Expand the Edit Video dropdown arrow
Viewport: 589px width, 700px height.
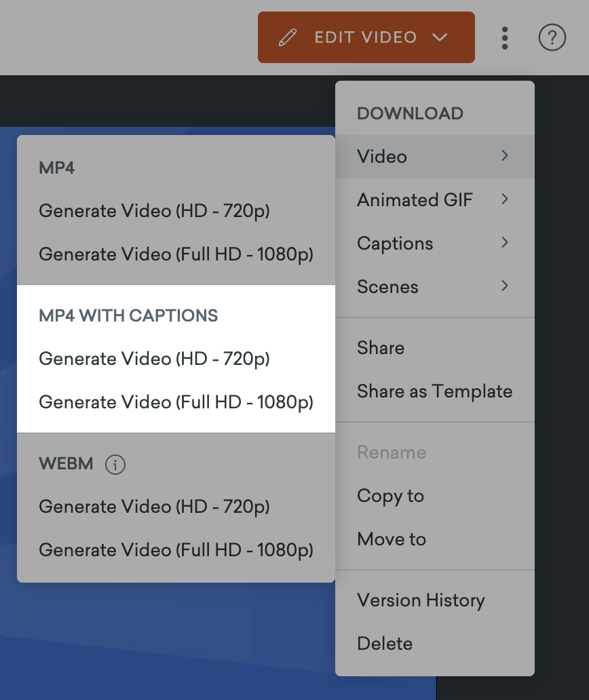440,37
